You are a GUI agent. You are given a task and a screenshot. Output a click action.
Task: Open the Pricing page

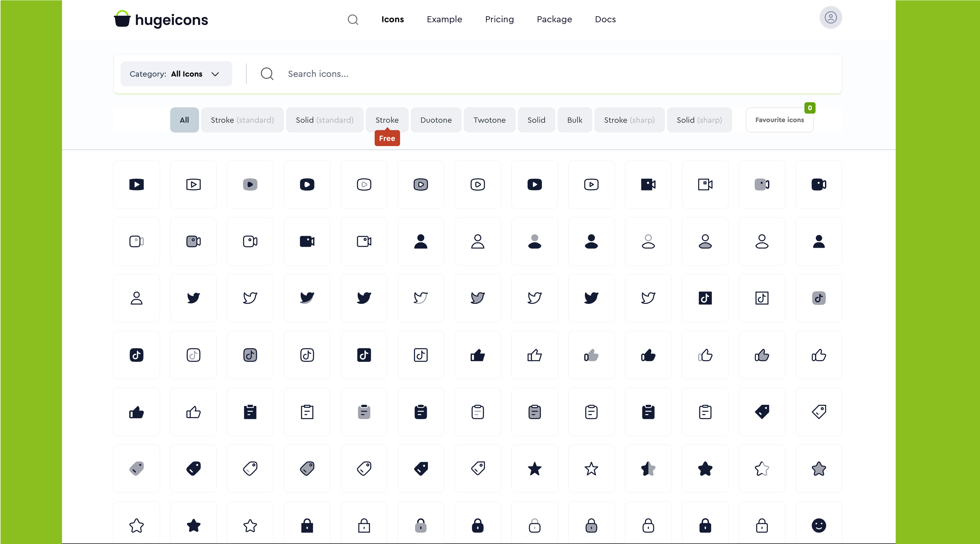tap(500, 19)
